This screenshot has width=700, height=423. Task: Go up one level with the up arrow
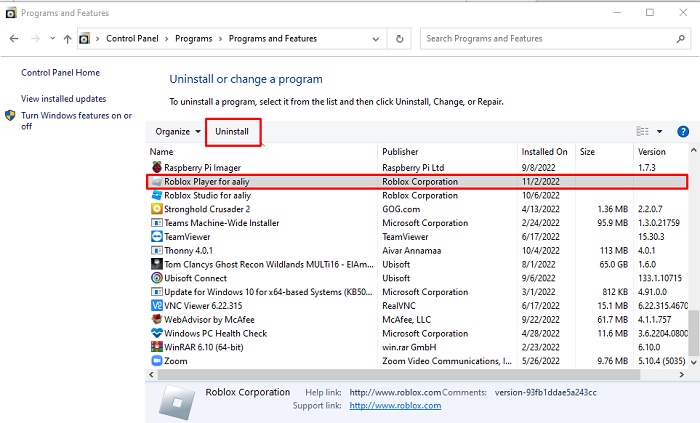coord(67,39)
